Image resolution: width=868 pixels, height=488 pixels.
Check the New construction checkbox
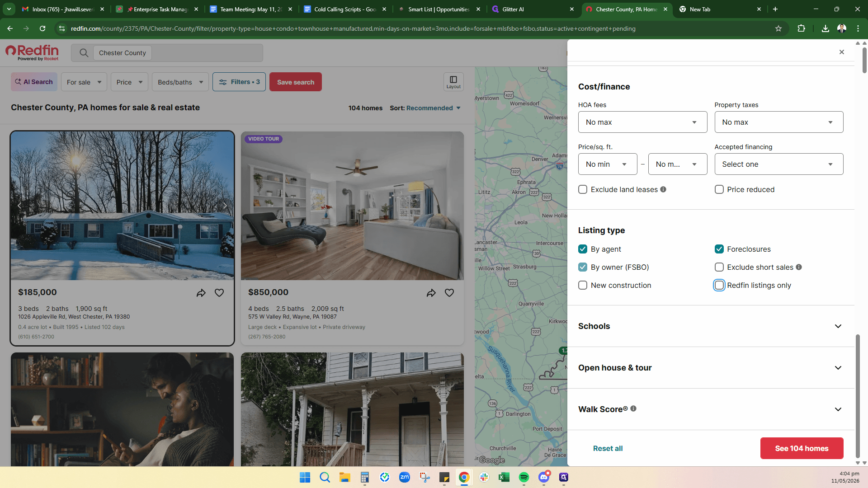coord(583,285)
